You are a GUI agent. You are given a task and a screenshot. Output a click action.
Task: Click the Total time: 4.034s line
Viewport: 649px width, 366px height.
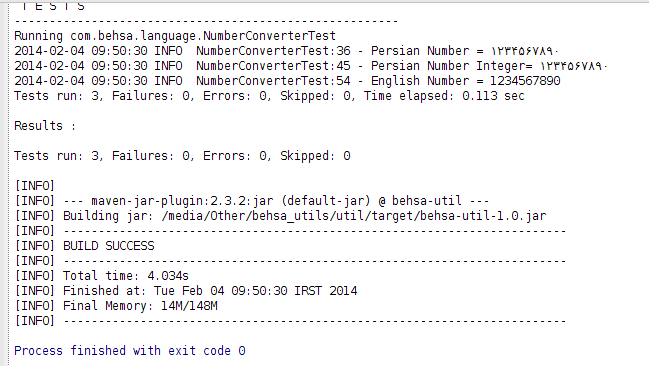pyautogui.click(x=101, y=276)
